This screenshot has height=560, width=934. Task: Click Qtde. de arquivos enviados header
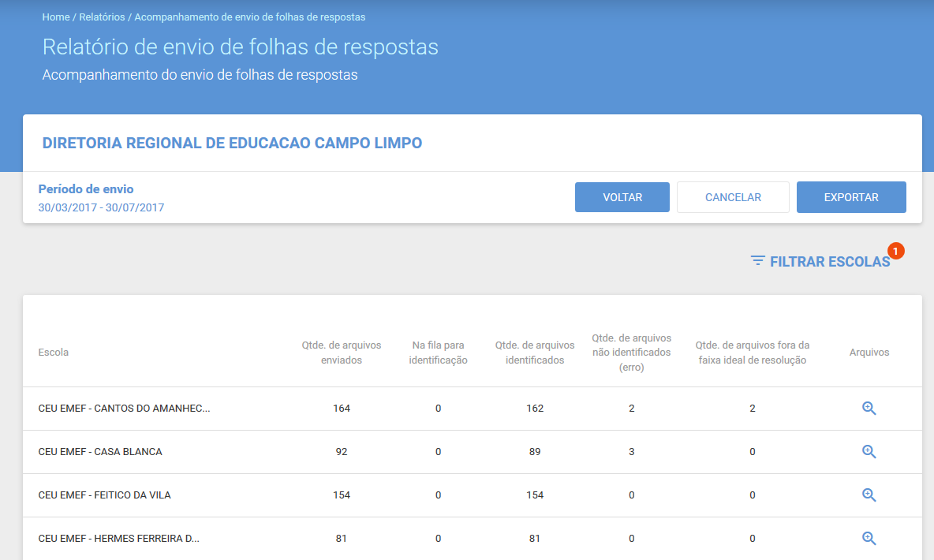coord(342,352)
